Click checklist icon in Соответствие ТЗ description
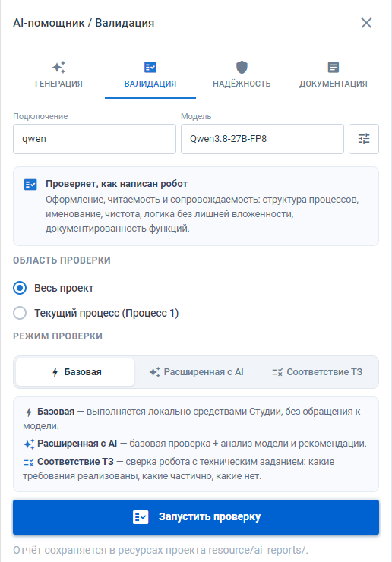 [x=29, y=463]
